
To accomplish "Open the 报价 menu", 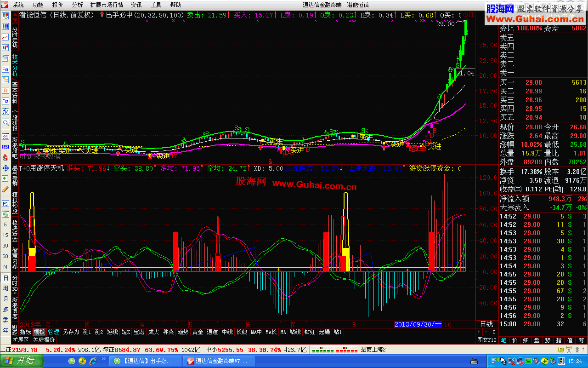I will (58, 5).
